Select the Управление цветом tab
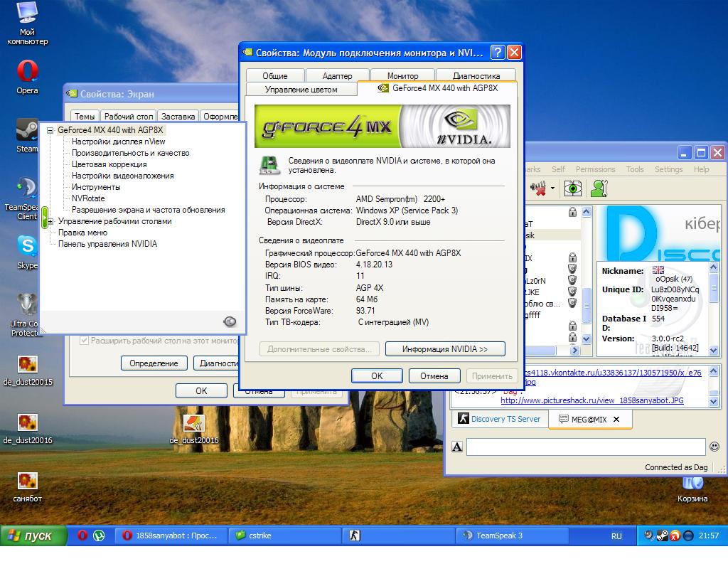The height and width of the screenshot is (586, 728). point(301,89)
